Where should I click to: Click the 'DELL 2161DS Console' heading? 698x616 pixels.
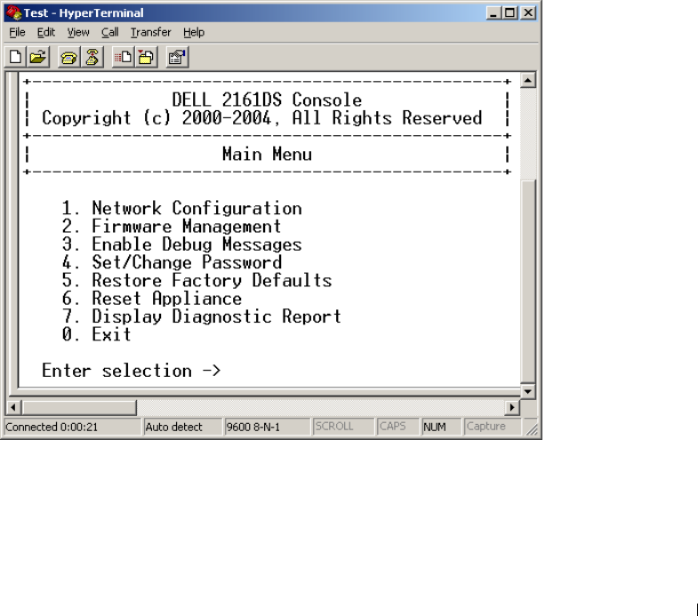(267, 100)
